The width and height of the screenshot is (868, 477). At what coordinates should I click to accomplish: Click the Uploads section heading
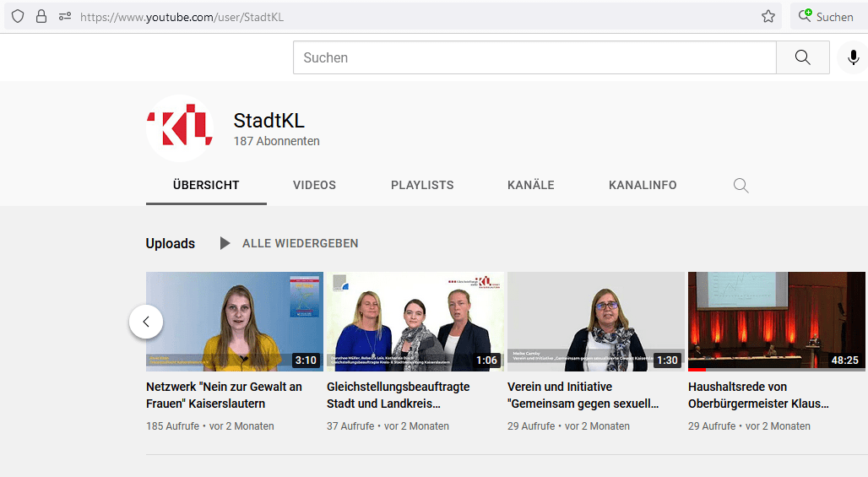click(x=170, y=243)
